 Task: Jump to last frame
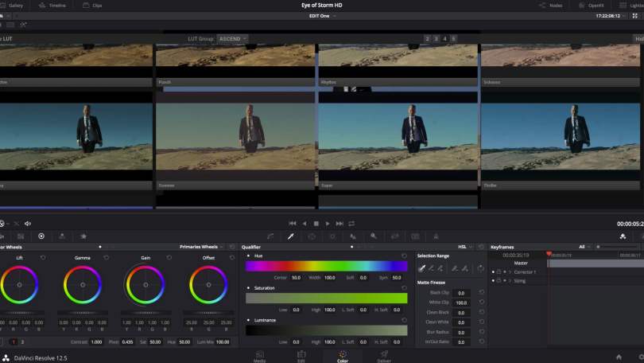pyautogui.click(x=339, y=223)
